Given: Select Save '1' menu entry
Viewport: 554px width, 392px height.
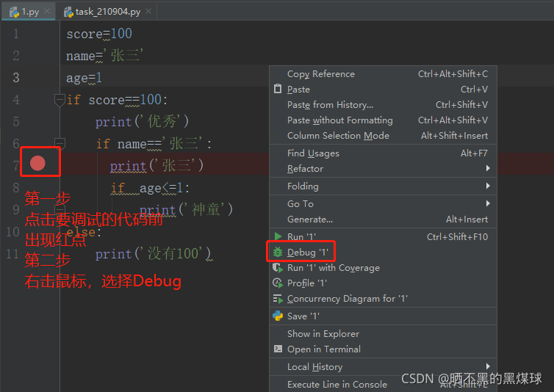Looking at the screenshot, I should (x=383, y=316).
